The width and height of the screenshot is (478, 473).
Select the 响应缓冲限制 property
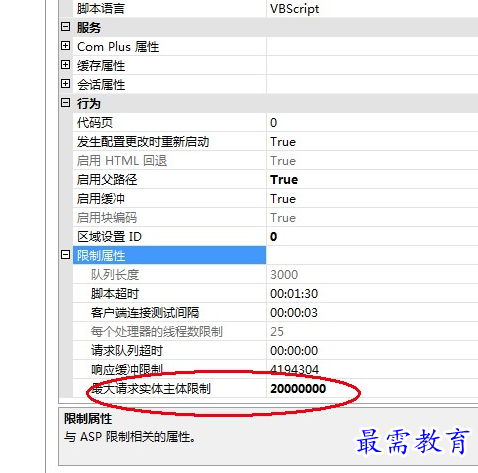169,369
